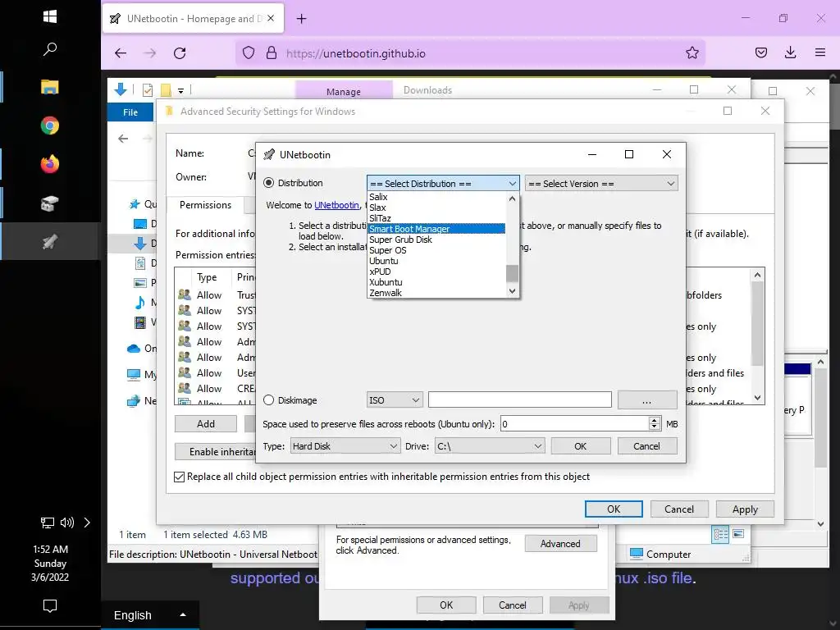Open the ISO type dropdown
This screenshot has height=630, width=840.
(x=395, y=400)
